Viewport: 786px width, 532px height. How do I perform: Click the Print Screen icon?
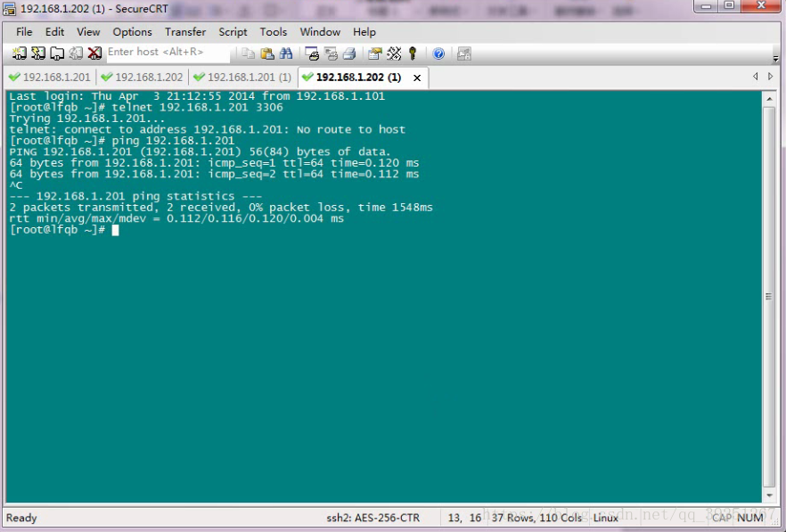[x=312, y=53]
